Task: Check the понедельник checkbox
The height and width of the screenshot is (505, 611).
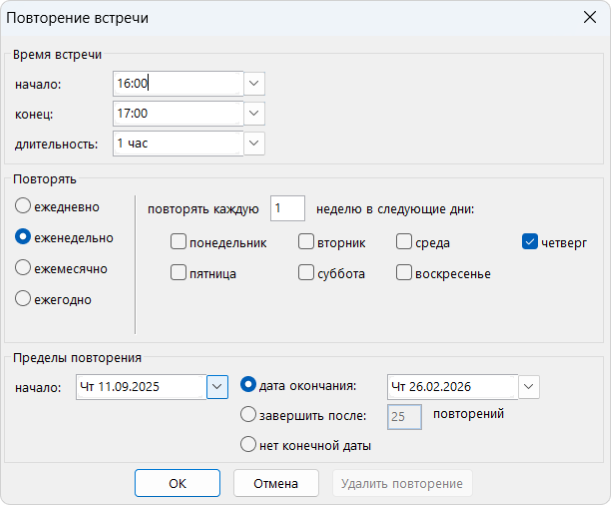Action: tap(179, 242)
